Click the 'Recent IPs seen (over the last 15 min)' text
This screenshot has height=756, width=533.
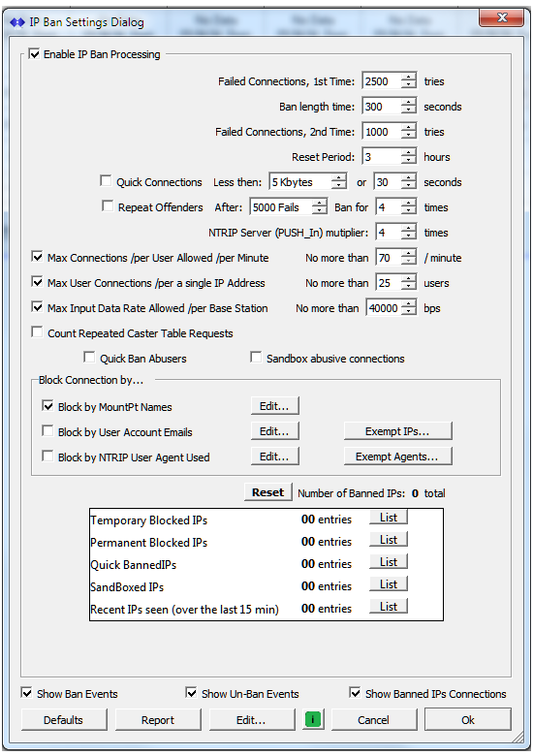tap(184, 610)
